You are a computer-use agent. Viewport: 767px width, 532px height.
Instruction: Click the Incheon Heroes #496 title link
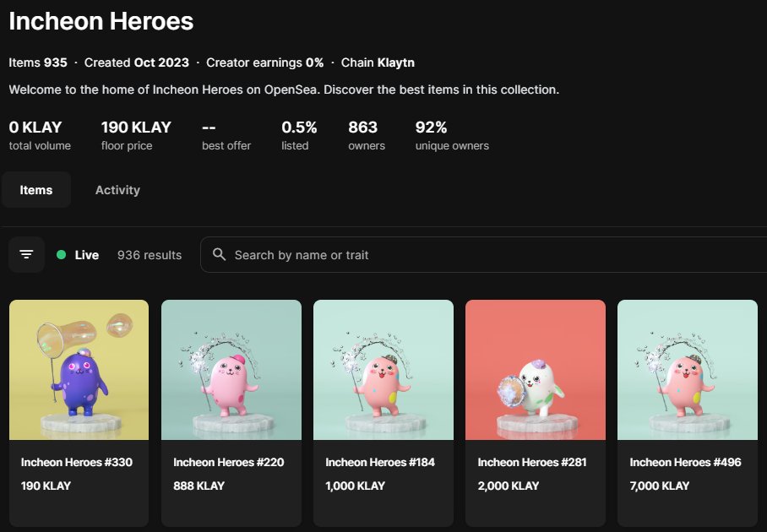coord(685,462)
